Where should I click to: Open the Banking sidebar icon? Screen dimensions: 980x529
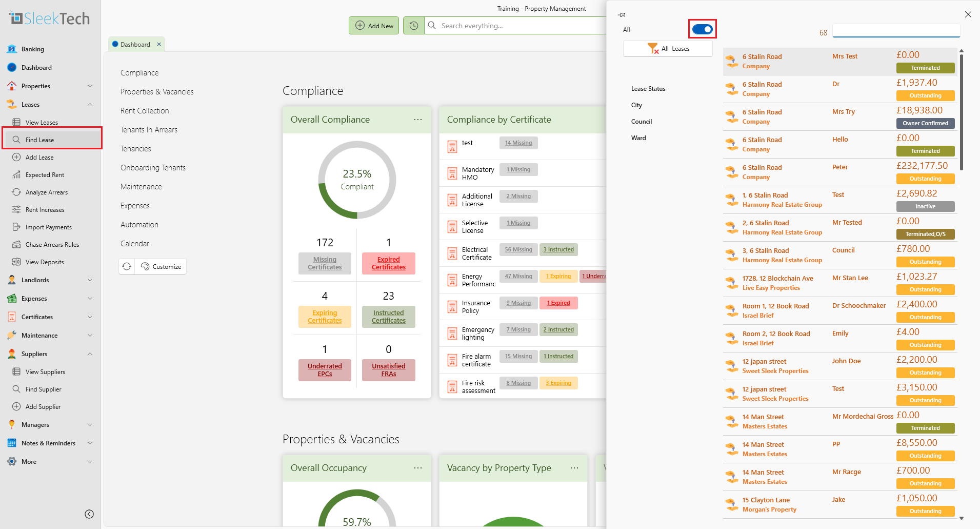point(12,49)
